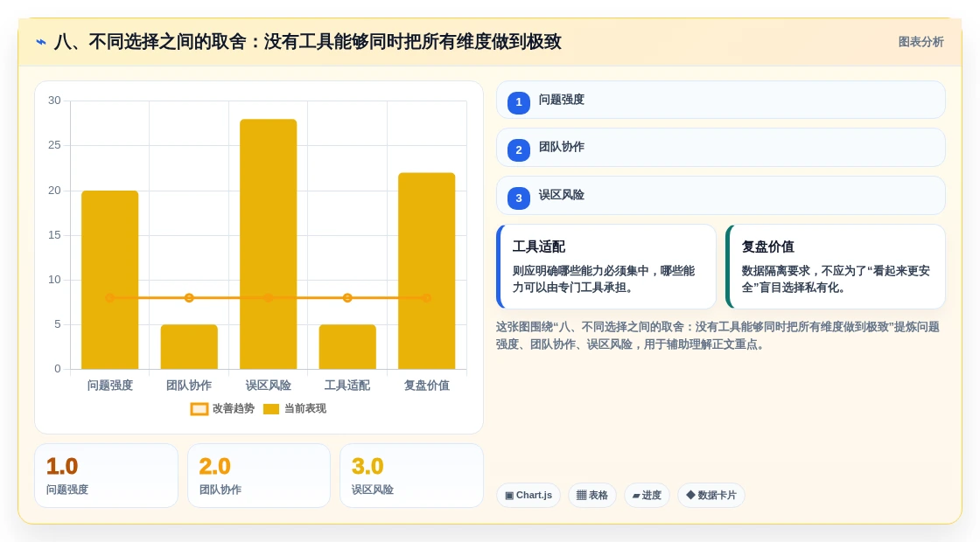This screenshot has height=542, width=980.
Task: Click the 工具适配 bar in chart
Action: 347,346
